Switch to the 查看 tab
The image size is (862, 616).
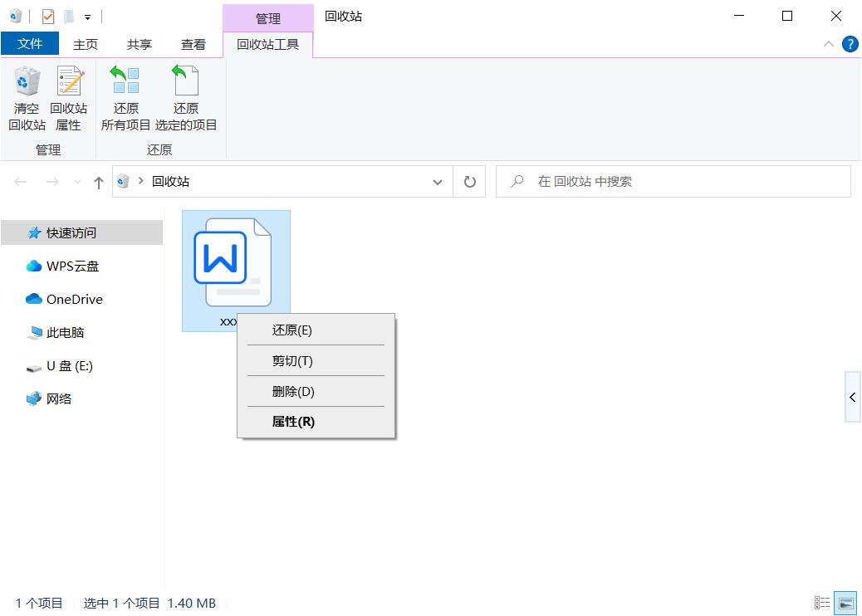193,44
